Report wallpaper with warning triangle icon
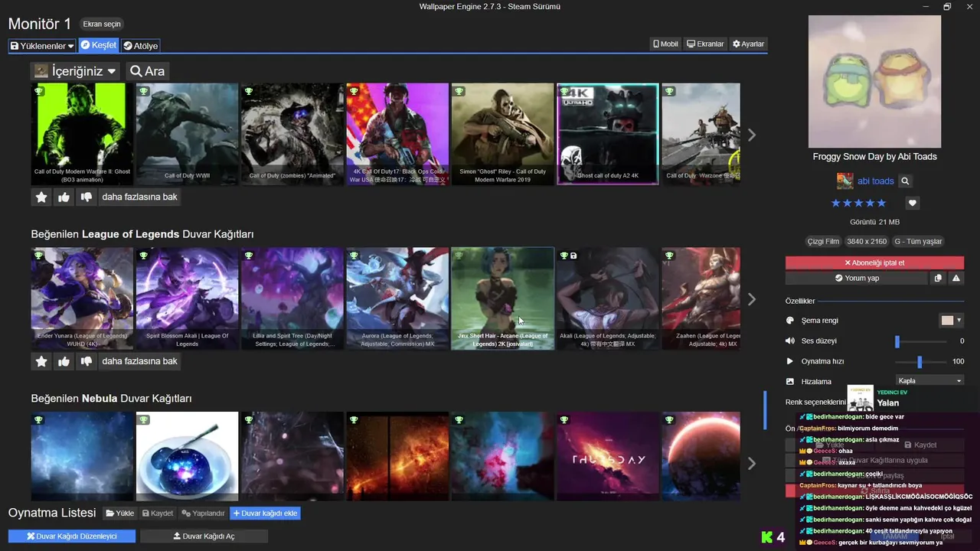The width and height of the screenshot is (980, 551). click(x=956, y=278)
